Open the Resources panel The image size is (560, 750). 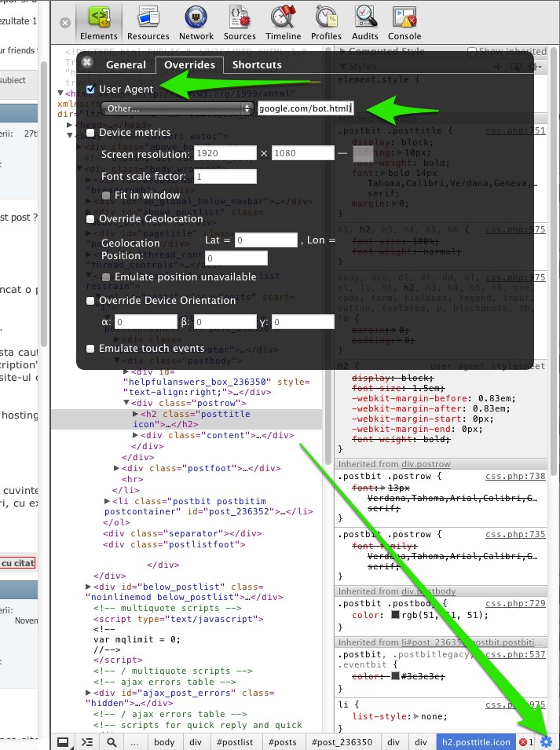148,22
